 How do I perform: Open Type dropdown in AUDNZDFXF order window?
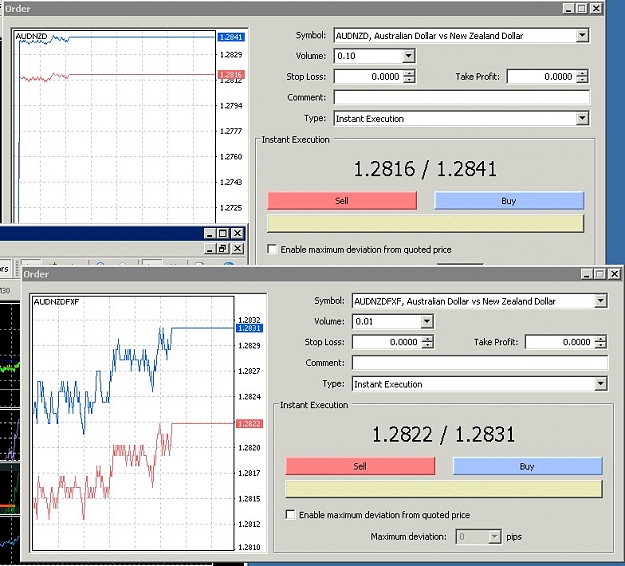tap(601, 384)
